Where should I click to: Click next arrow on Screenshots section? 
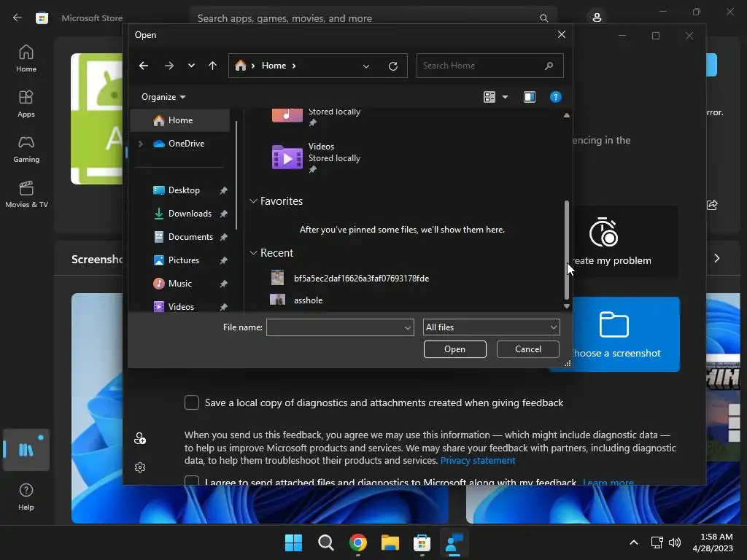coord(717,258)
